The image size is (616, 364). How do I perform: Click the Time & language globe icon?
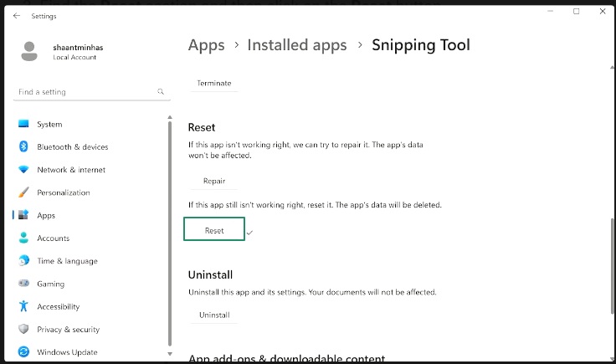click(x=23, y=260)
